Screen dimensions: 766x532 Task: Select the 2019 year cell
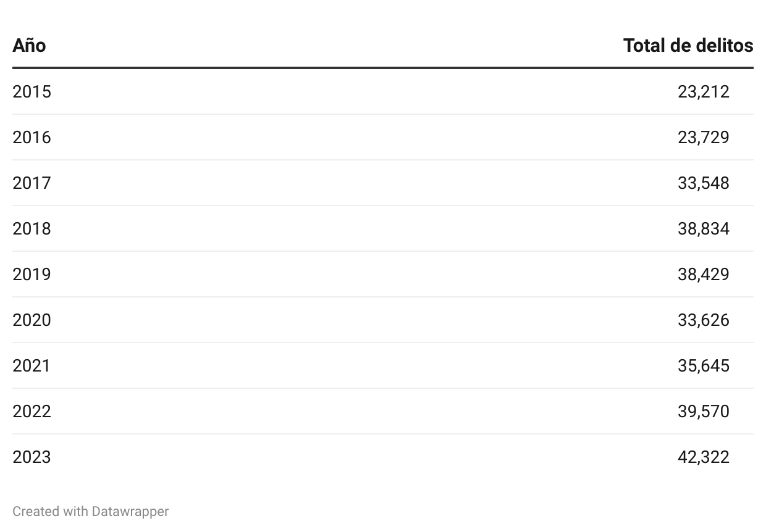(x=32, y=275)
